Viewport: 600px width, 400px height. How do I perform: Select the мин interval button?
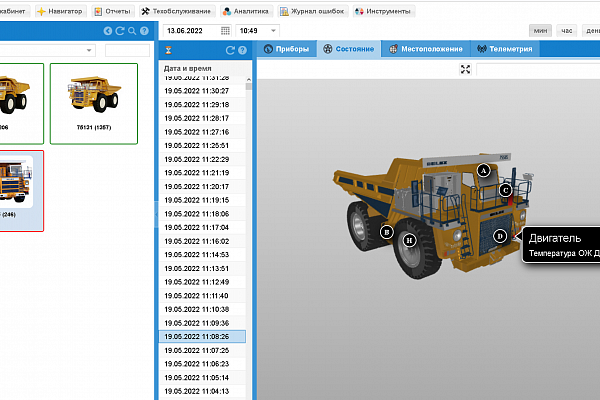click(x=540, y=31)
